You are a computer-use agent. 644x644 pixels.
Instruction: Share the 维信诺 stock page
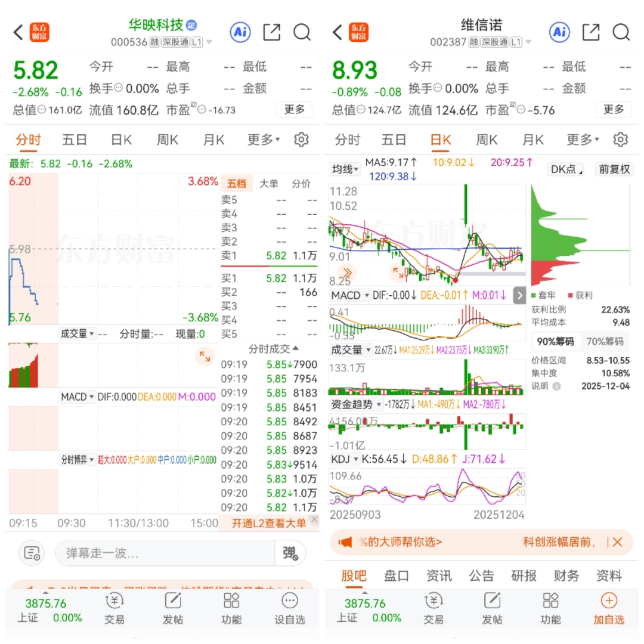coord(591,32)
